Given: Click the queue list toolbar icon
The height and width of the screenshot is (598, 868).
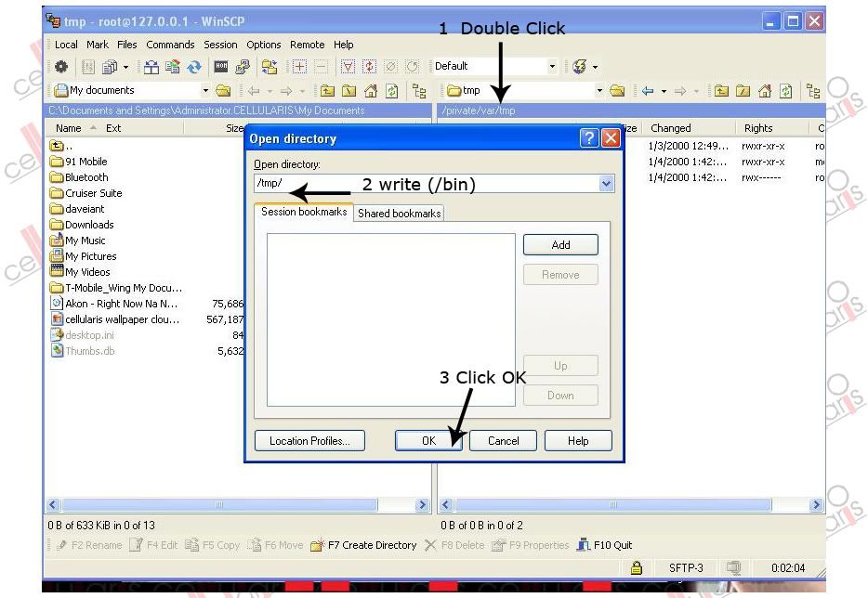Looking at the screenshot, I should coord(88,67).
